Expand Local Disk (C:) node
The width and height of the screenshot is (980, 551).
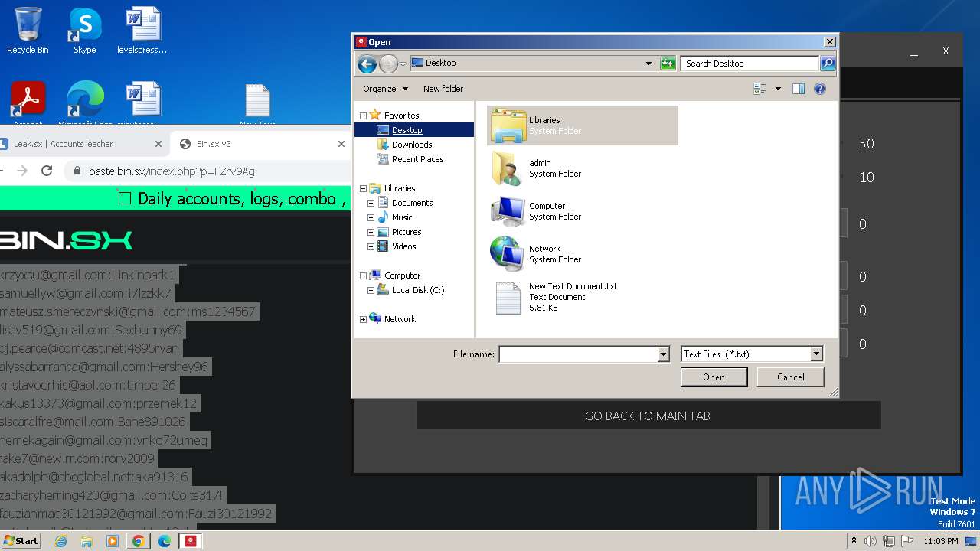click(371, 290)
